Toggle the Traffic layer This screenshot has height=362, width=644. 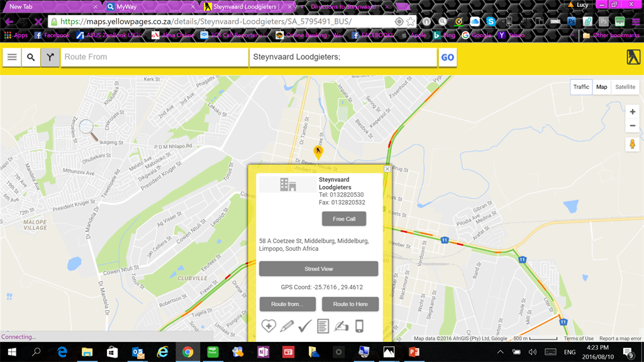[581, 87]
